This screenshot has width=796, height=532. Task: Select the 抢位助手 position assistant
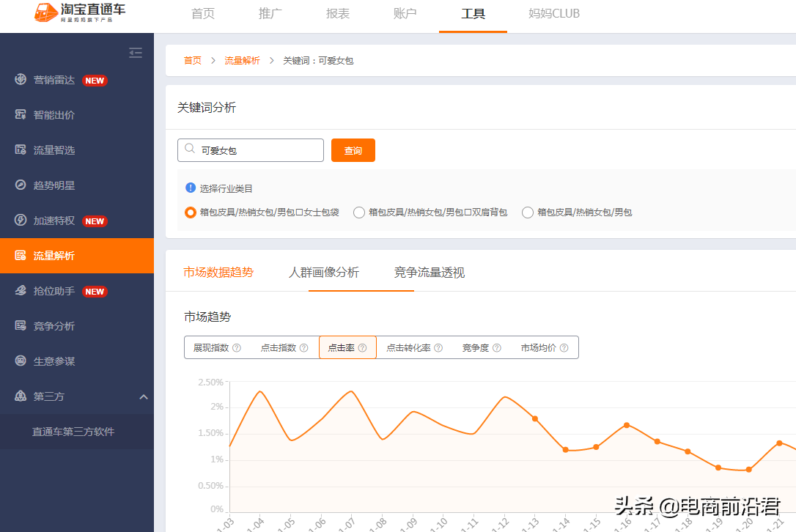tap(55, 291)
